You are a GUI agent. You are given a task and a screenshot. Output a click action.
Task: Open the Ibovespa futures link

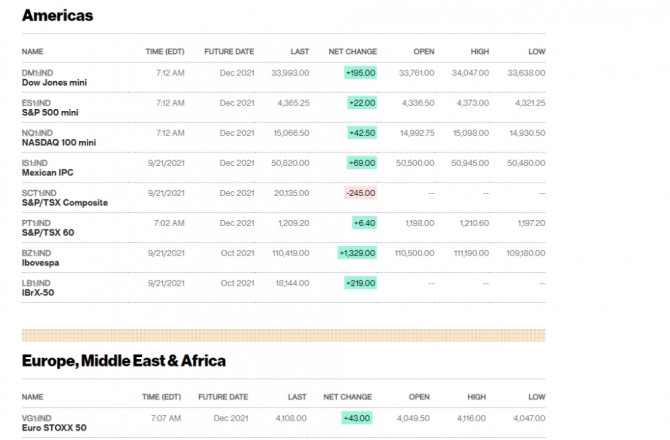pos(42,262)
